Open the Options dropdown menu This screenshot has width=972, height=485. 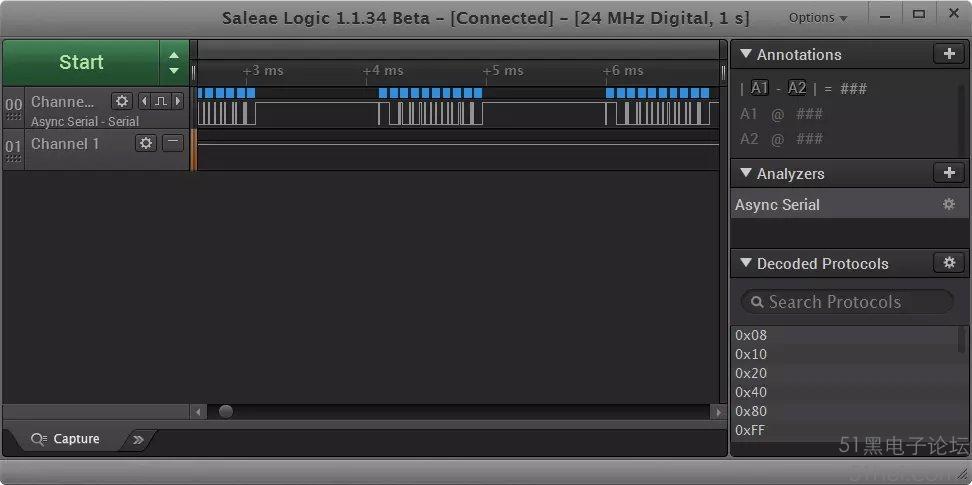pos(818,18)
